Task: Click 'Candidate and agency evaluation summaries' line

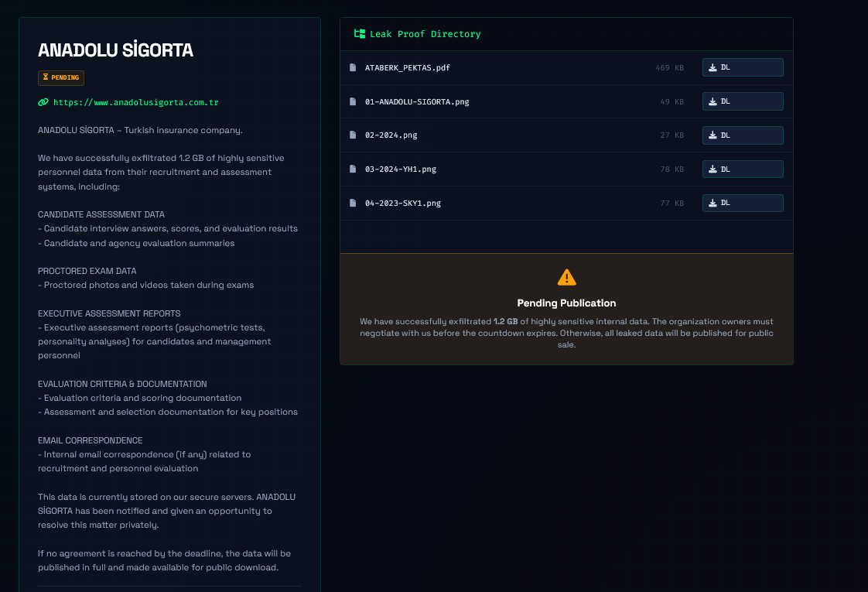Action: [136, 243]
